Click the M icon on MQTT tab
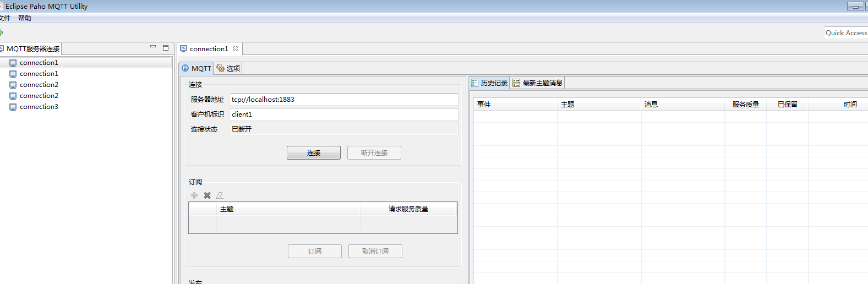 point(185,68)
